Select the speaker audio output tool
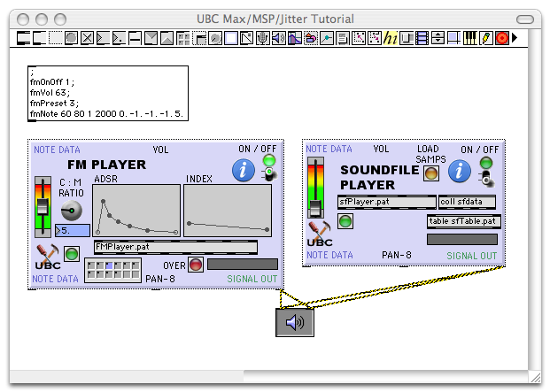This screenshot has width=550, height=392. pos(278,38)
